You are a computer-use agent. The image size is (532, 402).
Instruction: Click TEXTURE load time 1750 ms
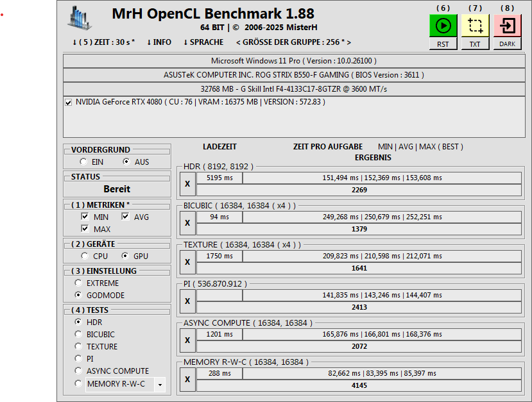click(219, 256)
